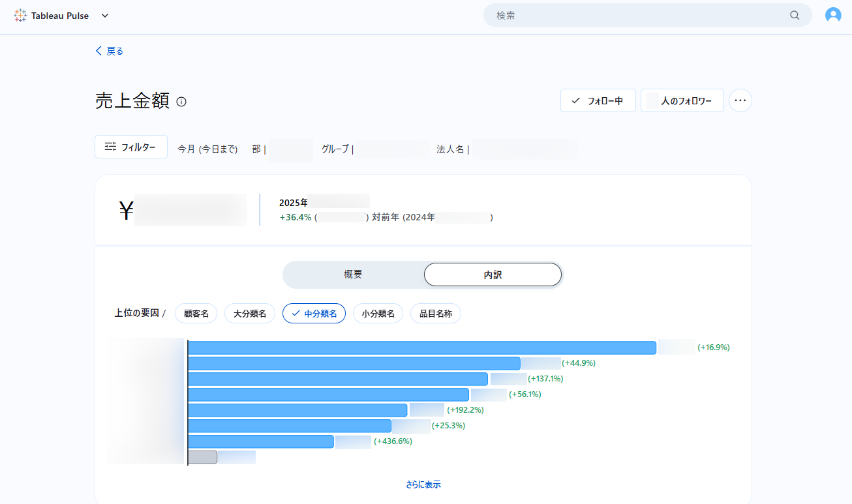Click the 戻る back link
The image size is (852, 504).
point(109,51)
